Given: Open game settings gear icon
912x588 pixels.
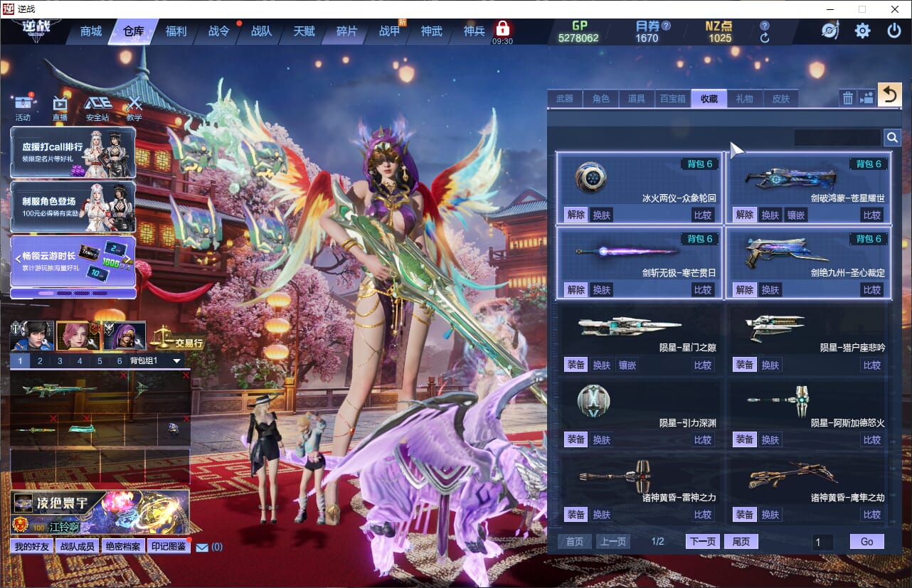Looking at the screenshot, I should tap(862, 31).
